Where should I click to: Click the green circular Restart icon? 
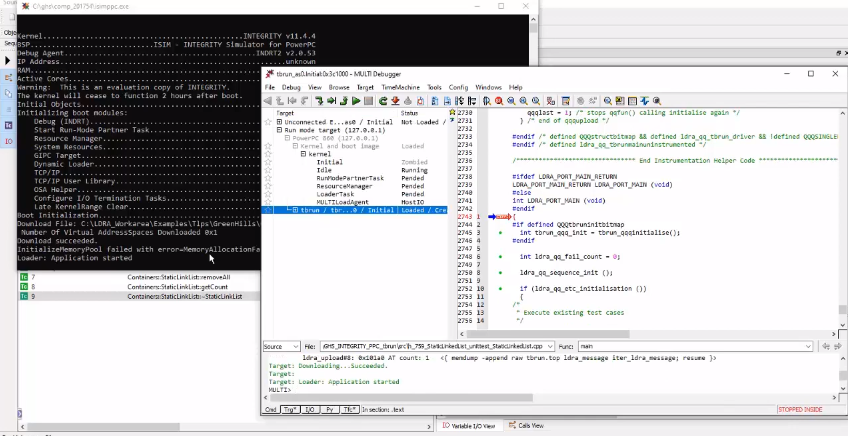pyautogui.click(x=382, y=101)
